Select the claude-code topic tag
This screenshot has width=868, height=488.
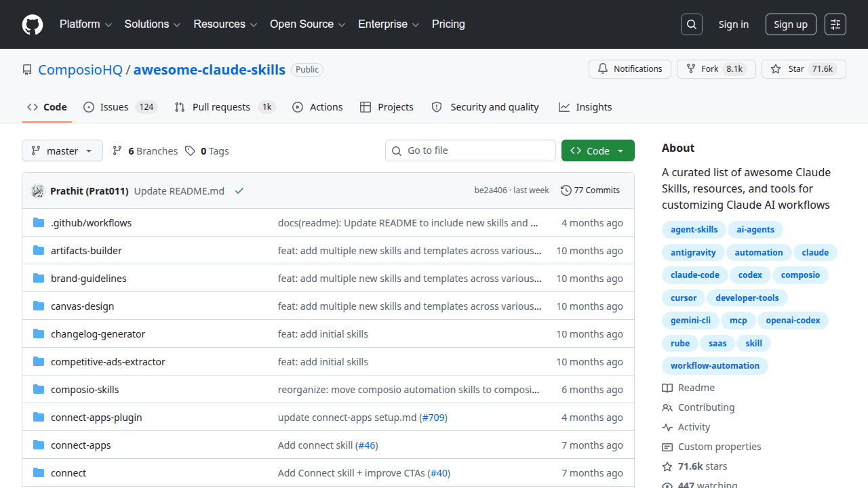point(694,275)
